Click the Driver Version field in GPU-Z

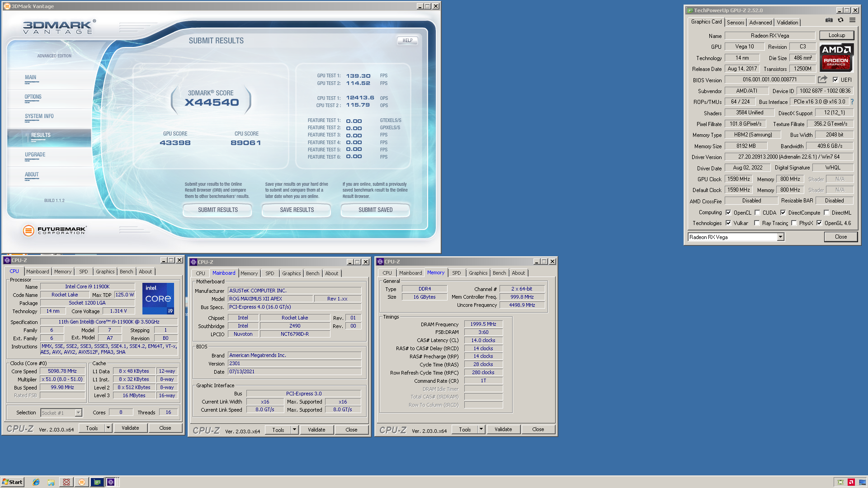coord(788,157)
